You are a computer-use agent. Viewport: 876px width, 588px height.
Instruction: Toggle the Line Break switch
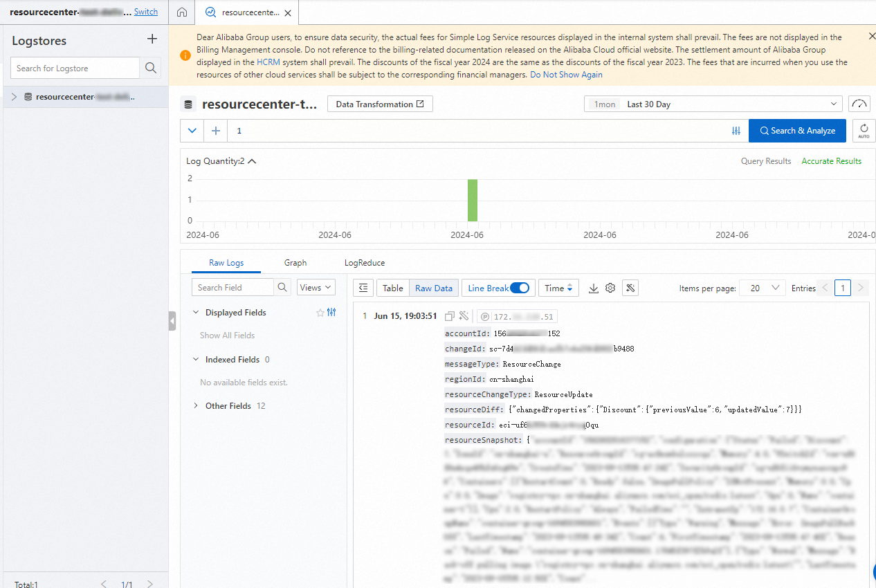coord(520,288)
